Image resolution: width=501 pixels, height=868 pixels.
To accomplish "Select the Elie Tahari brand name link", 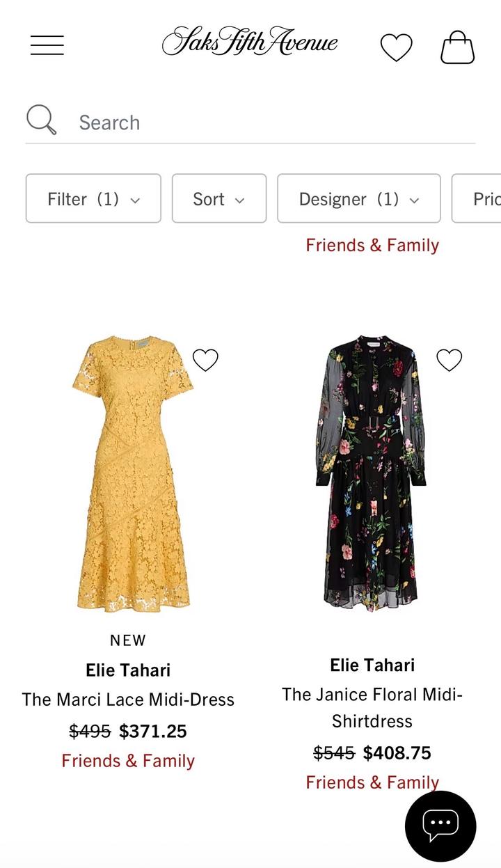I will pyautogui.click(x=127, y=670).
